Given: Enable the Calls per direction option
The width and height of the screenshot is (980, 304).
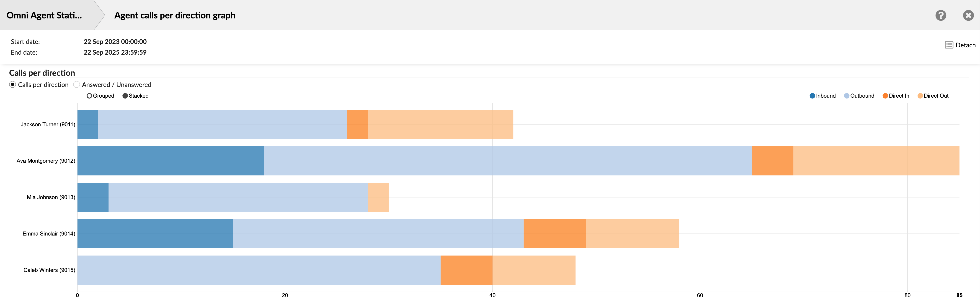Looking at the screenshot, I should (x=13, y=84).
